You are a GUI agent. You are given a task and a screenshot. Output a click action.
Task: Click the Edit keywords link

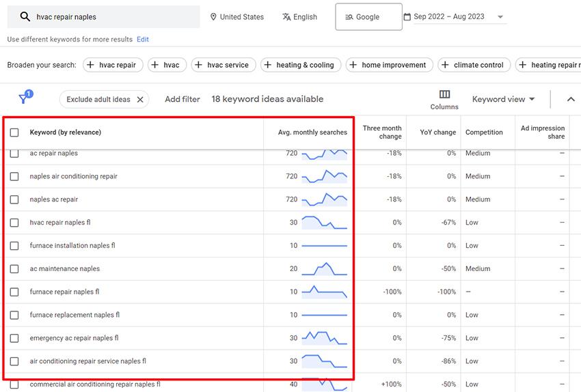[x=143, y=39]
